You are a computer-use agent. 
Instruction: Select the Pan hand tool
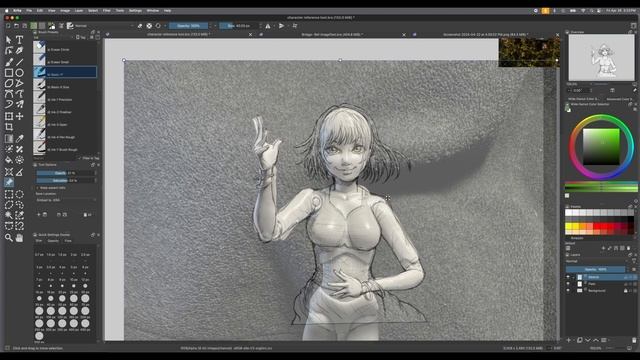(x=19, y=238)
